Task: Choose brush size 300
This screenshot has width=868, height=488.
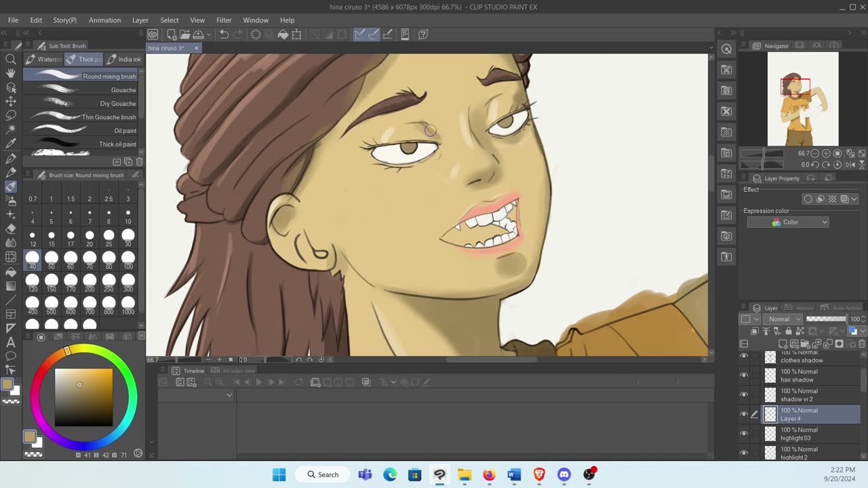Action: (x=128, y=283)
